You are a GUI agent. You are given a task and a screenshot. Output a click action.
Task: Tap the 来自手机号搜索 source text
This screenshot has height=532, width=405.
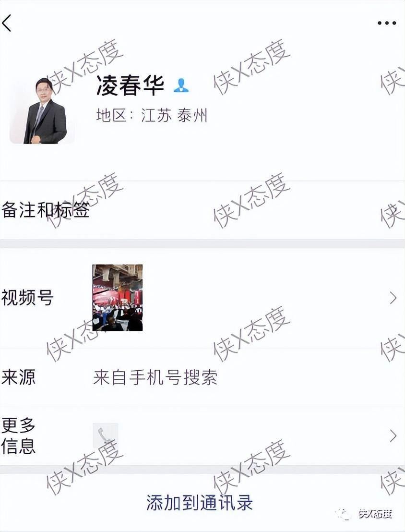(x=155, y=377)
